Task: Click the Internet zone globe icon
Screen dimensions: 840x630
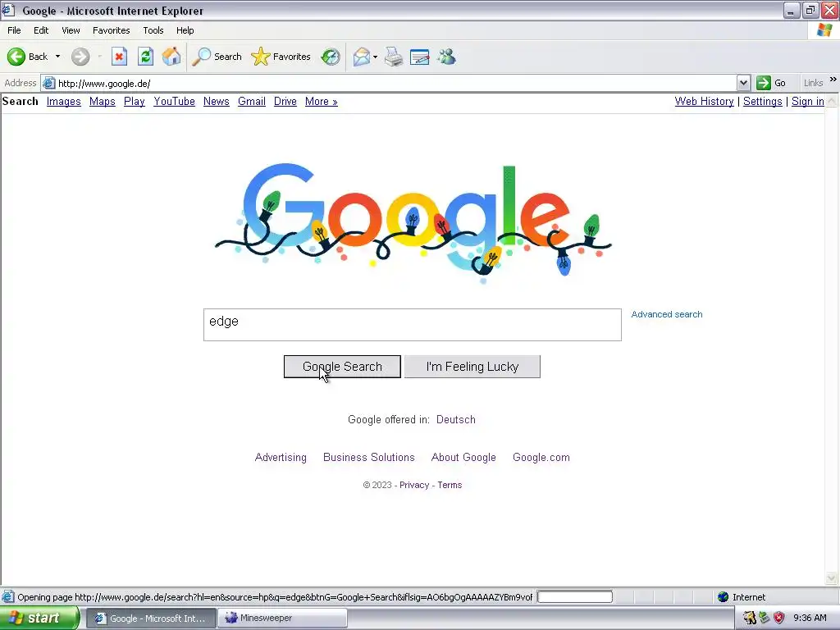Action: coord(724,597)
